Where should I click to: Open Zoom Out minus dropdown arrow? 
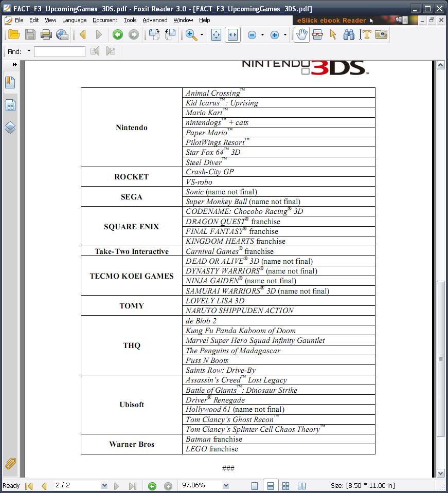[262, 34]
